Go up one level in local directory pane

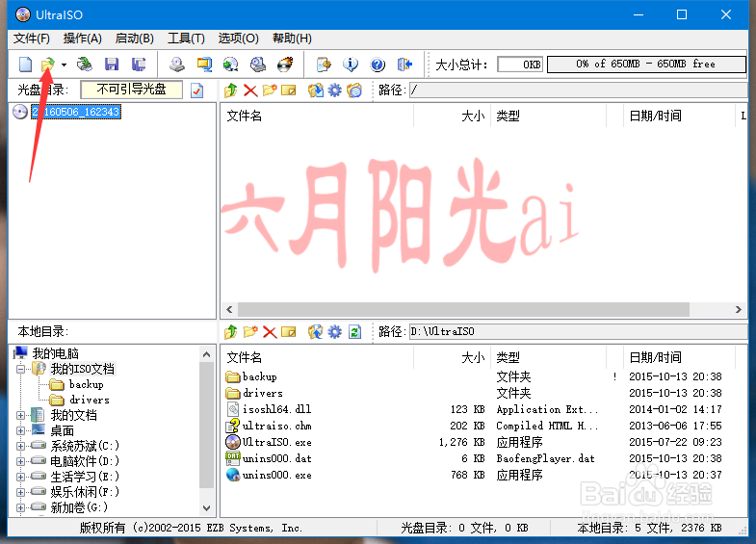pyautogui.click(x=231, y=332)
